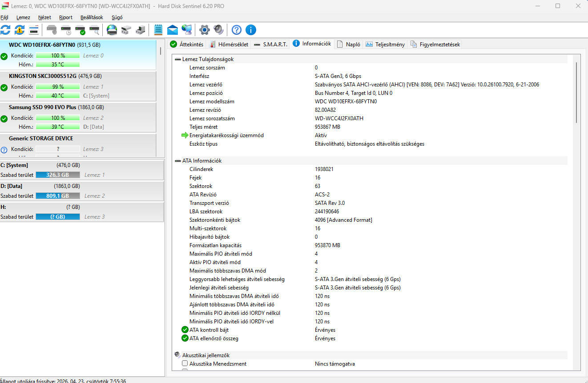Click the Interfész value S-ATA Gen3, 6 Gbps
Screen dimensions: 588x383
pos(338,76)
